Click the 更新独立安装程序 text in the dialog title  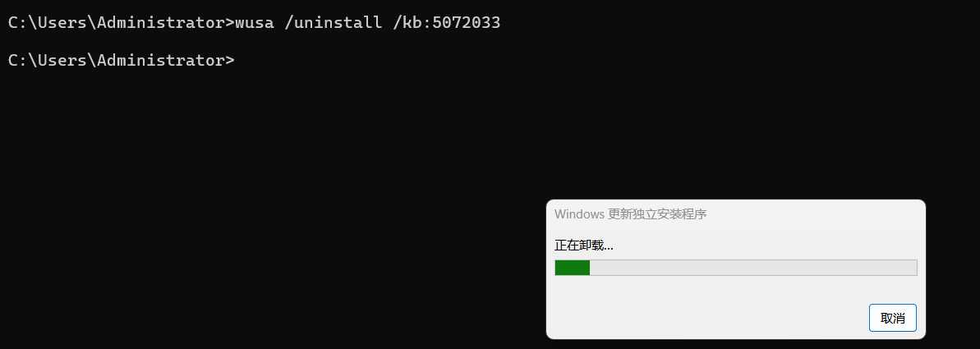tap(657, 214)
